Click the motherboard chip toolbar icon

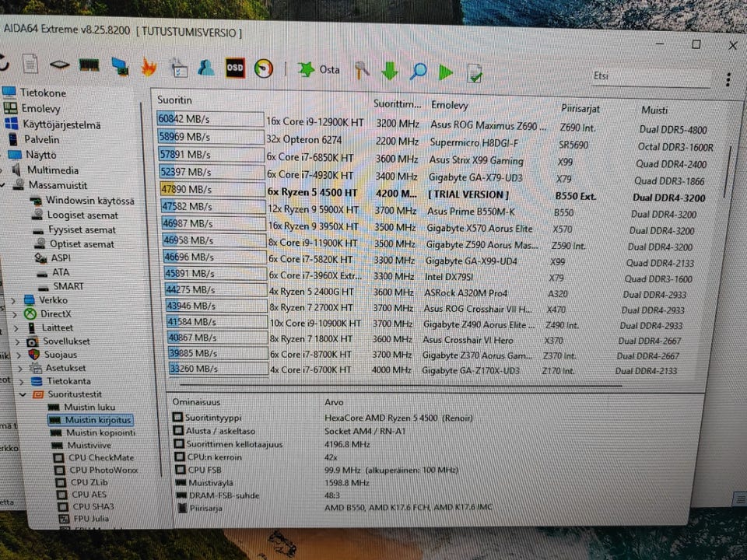coord(59,65)
